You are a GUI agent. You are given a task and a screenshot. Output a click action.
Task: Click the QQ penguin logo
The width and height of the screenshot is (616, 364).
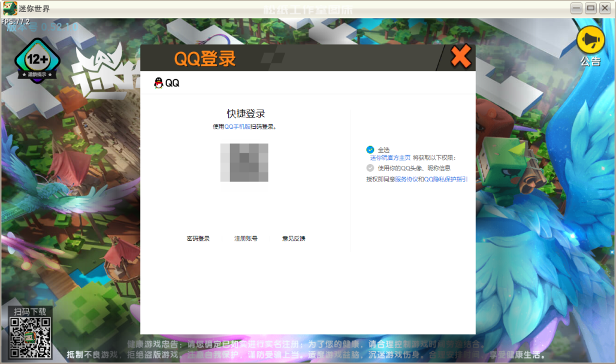[x=158, y=83]
